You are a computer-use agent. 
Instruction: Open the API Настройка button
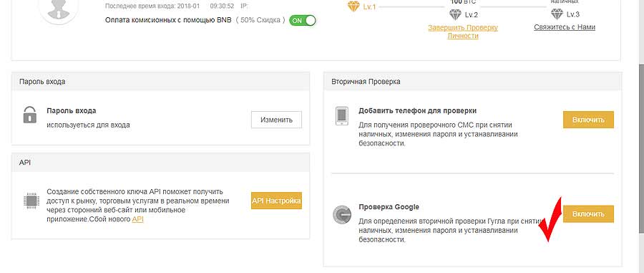pos(276,201)
